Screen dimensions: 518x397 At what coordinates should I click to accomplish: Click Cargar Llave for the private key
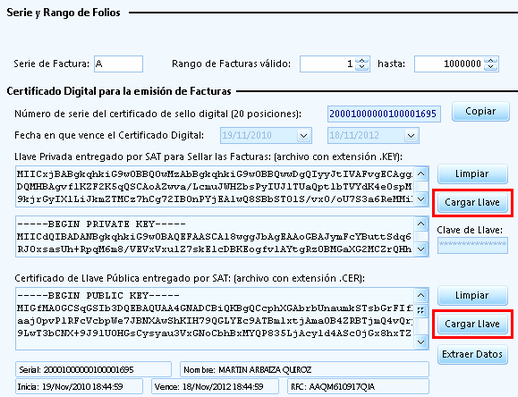tap(472, 203)
